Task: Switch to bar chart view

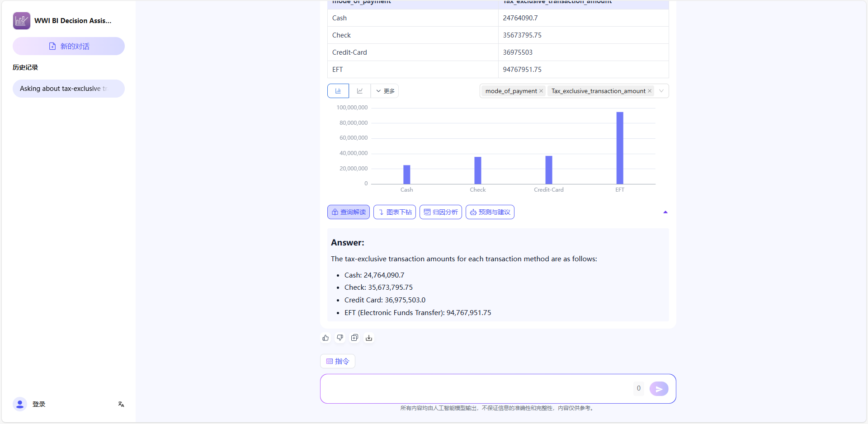Action: [338, 91]
